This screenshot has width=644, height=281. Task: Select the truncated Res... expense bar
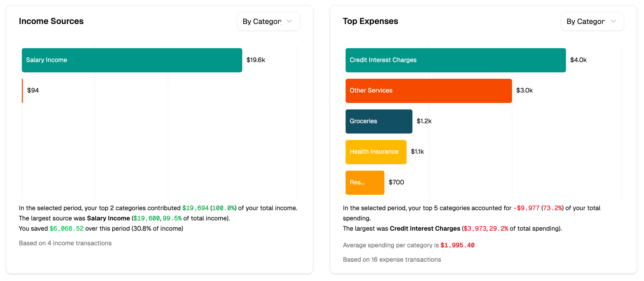365,182
